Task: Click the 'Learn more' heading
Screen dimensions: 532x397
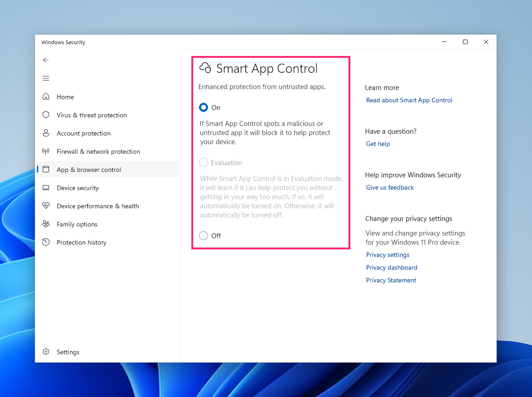Action: [382, 88]
